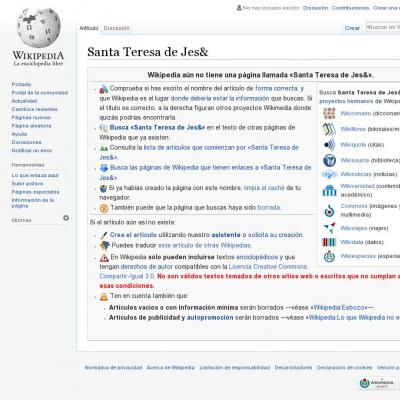This screenshot has height=400, width=400.
Task: Click the Wikcionario project icon
Action: tap(329, 114)
